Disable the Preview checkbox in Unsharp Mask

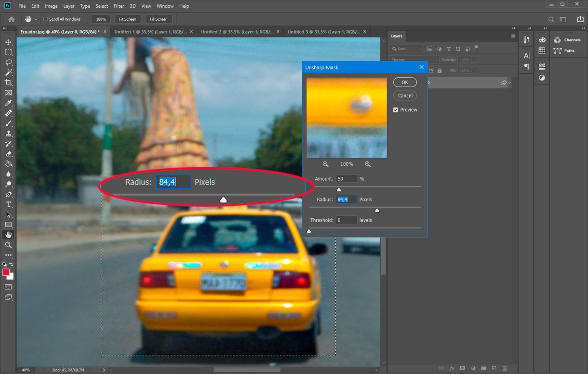[396, 109]
